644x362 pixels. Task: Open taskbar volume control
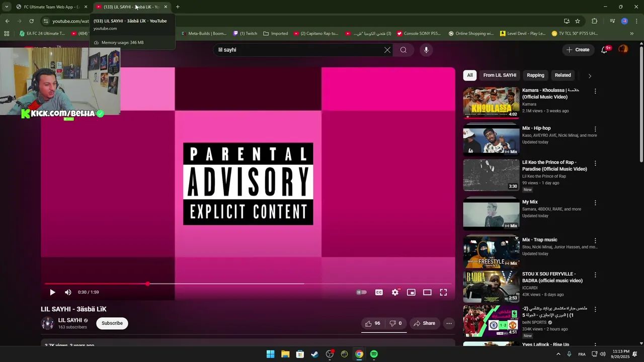603,354
